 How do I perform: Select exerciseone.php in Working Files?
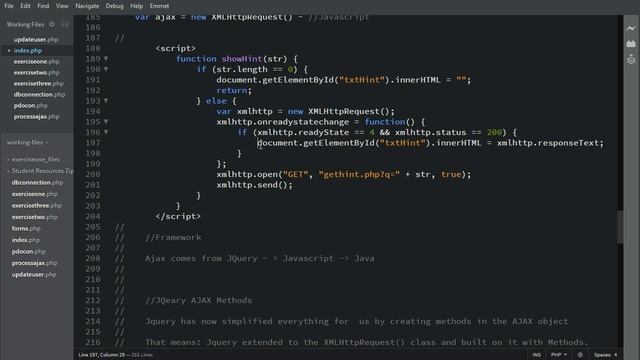37,62
